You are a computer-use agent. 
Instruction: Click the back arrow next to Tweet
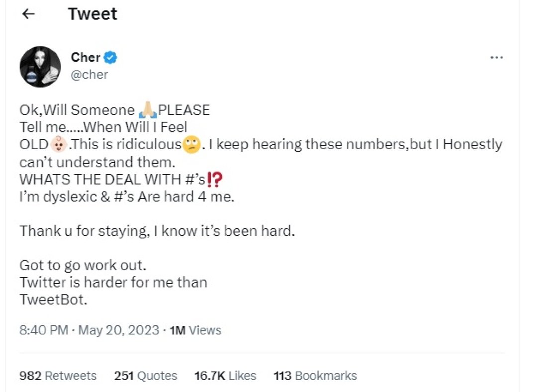(x=29, y=14)
